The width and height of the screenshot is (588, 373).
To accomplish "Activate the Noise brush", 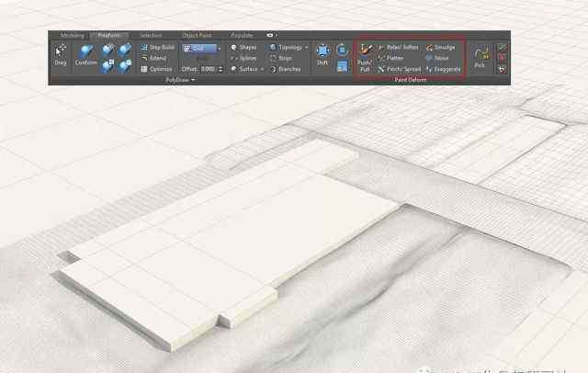I will tap(437, 58).
